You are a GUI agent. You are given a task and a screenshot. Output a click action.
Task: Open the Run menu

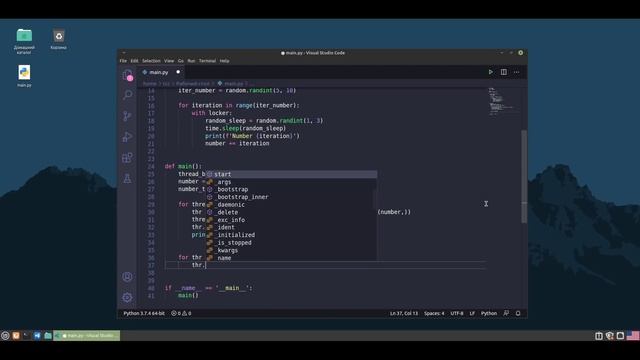pos(191,61)
